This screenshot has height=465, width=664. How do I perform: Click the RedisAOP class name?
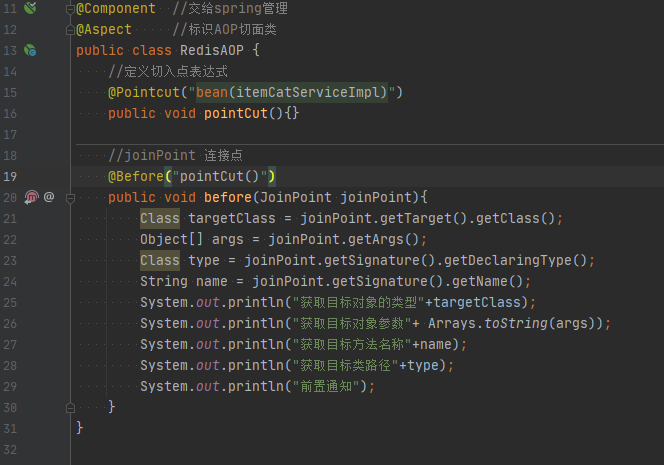[x=212, y=50]
